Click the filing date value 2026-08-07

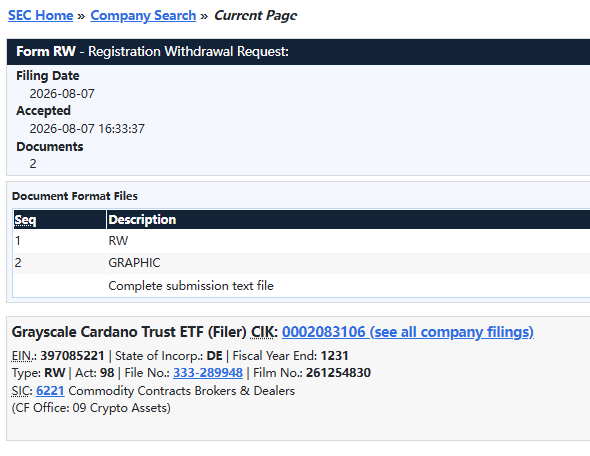click(62, 94)
